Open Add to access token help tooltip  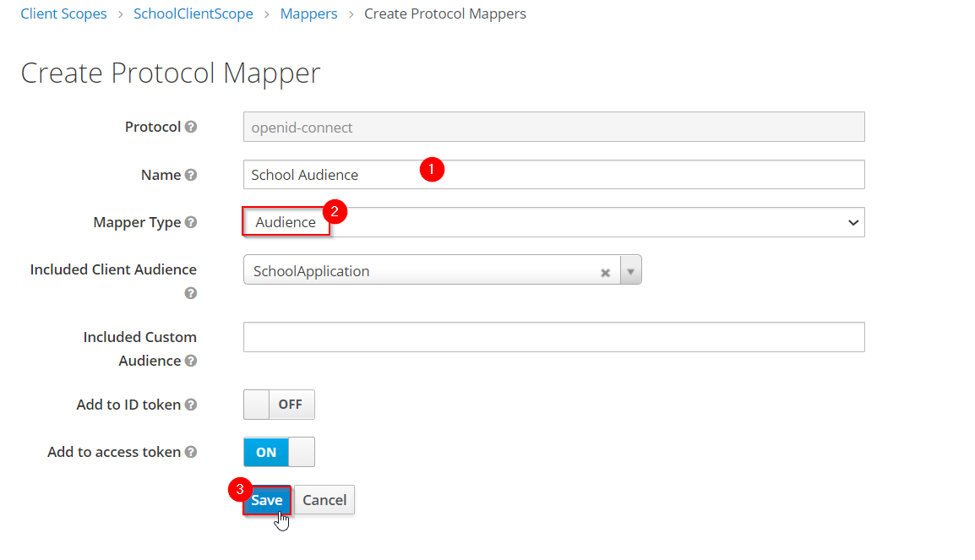192,452
